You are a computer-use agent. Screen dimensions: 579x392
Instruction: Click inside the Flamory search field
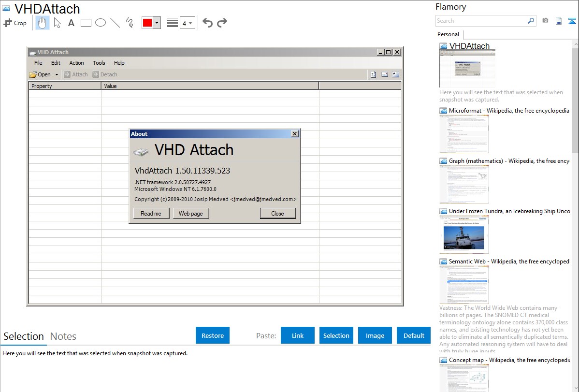click(481, 21)
